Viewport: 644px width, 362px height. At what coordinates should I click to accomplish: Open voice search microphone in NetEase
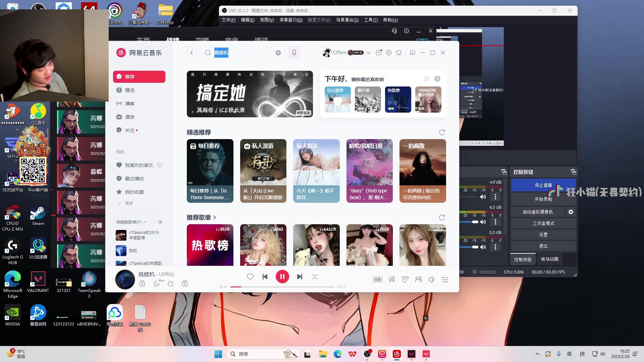pos(294,53)
